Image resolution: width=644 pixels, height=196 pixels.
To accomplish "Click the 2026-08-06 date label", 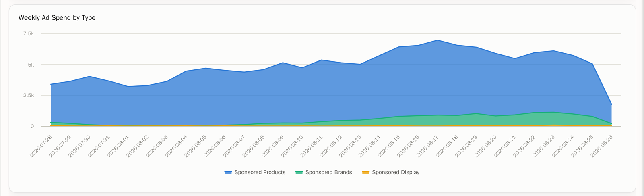I will (x=215, y=146).
